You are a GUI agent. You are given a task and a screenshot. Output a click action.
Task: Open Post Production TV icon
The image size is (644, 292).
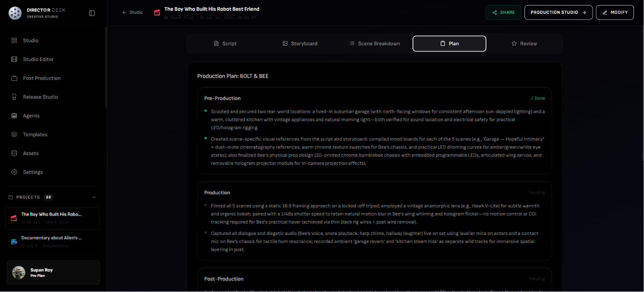pos(14,78)
